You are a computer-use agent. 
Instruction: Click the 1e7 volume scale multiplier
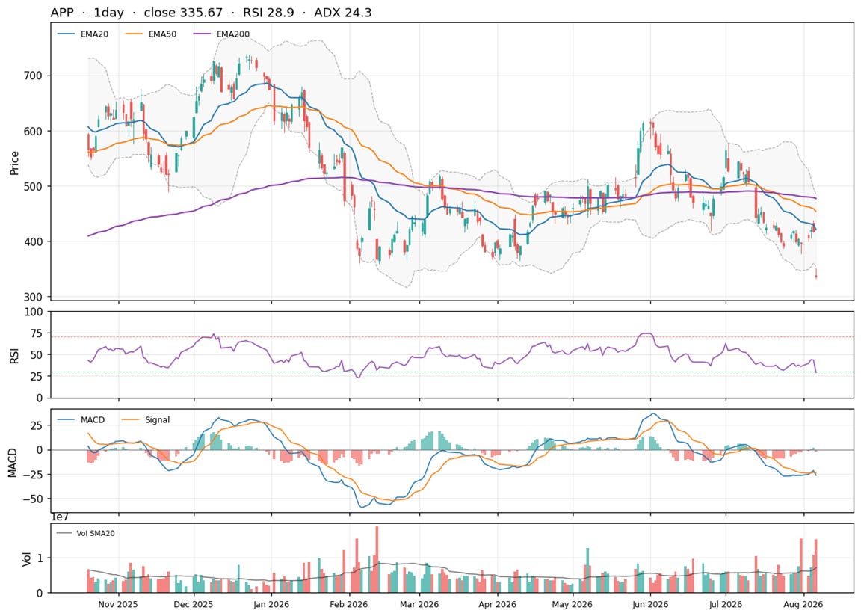pos(59,517)
